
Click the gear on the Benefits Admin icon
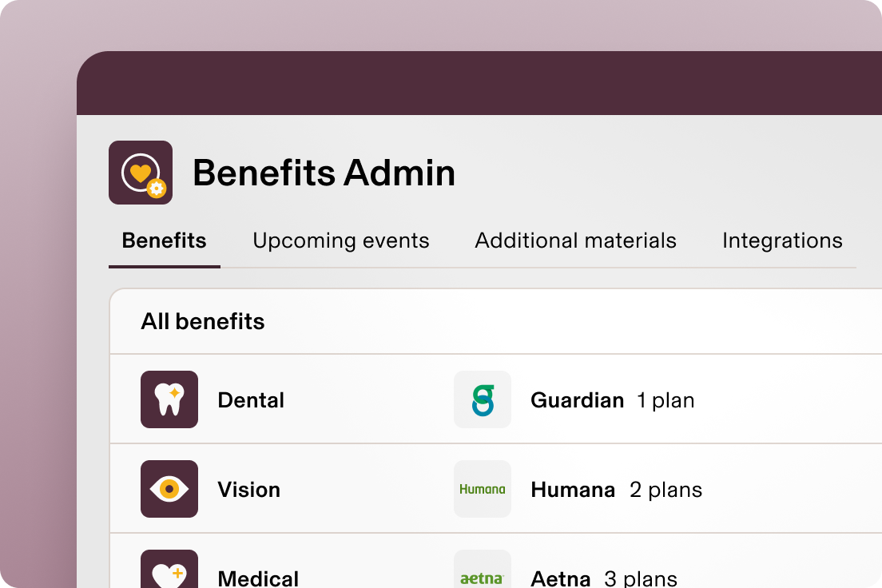(x=157, y=190)
